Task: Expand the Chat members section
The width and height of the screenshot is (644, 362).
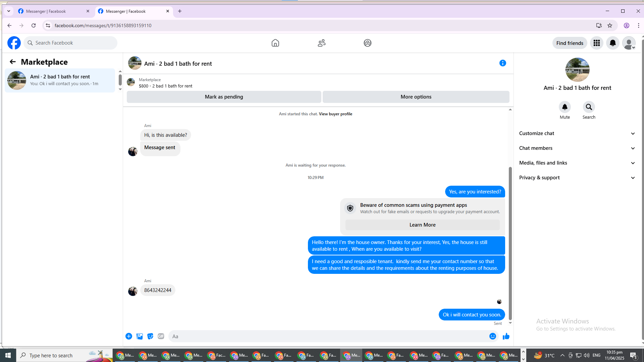Action: point(577,148)
